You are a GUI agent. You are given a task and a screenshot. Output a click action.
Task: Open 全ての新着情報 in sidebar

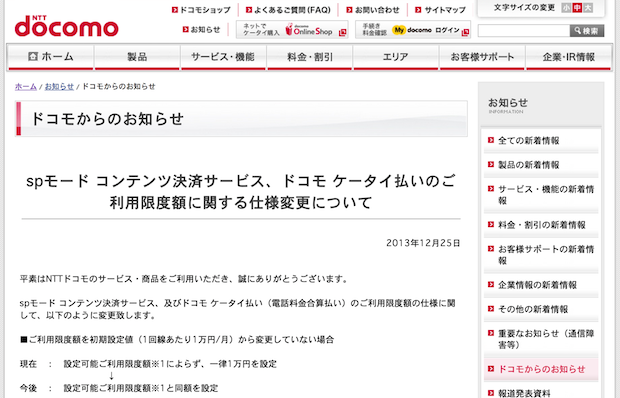click(x=541, y=141)
